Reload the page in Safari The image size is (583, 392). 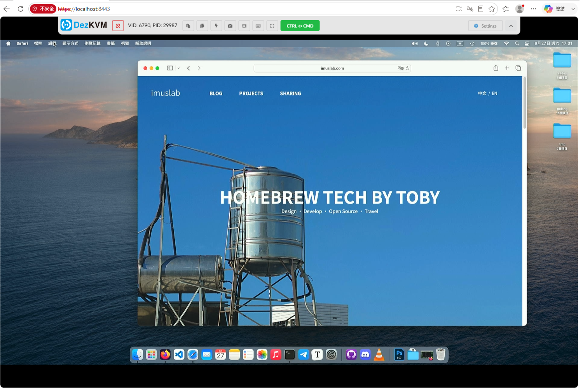[x=407, y=68]
